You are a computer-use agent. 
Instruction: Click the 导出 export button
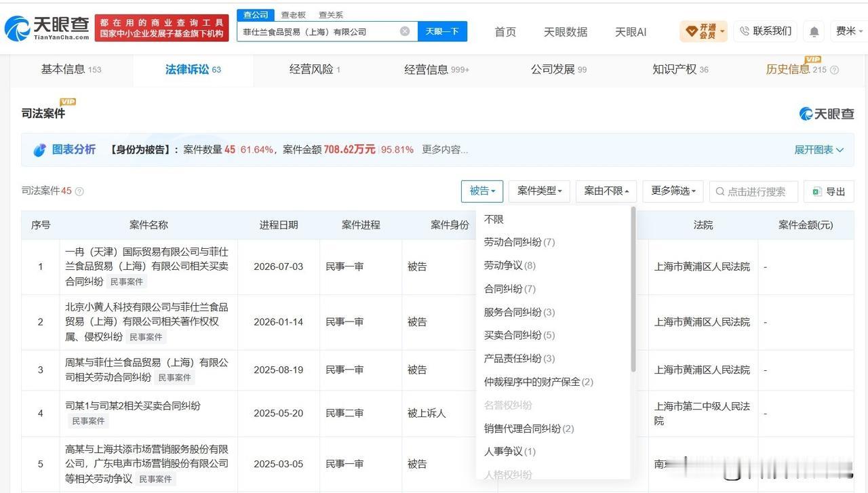click(829, 191)
